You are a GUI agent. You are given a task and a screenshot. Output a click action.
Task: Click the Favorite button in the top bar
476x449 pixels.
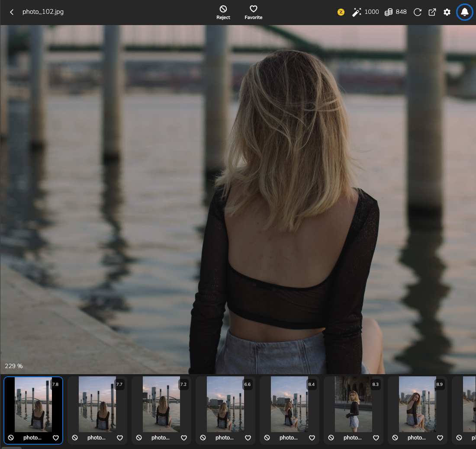[253, 12]
